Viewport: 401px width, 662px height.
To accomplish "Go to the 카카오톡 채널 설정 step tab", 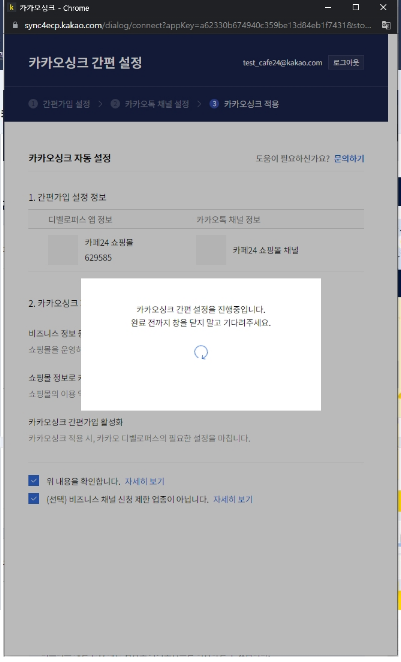I will click(x=150, y=104).
